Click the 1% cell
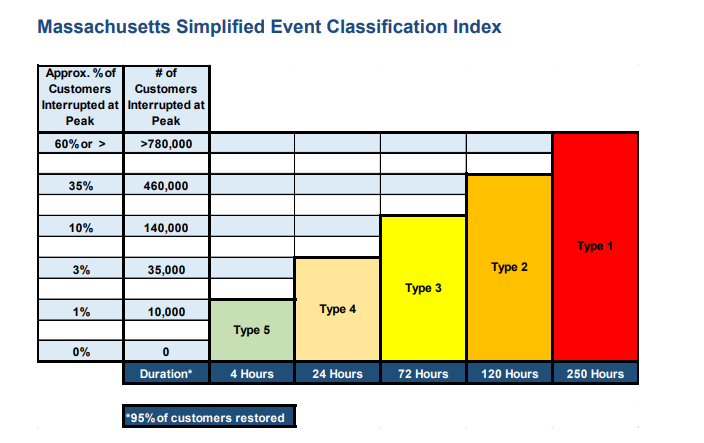The width and height of the screenshot is (704, 443). pos(80,311)
